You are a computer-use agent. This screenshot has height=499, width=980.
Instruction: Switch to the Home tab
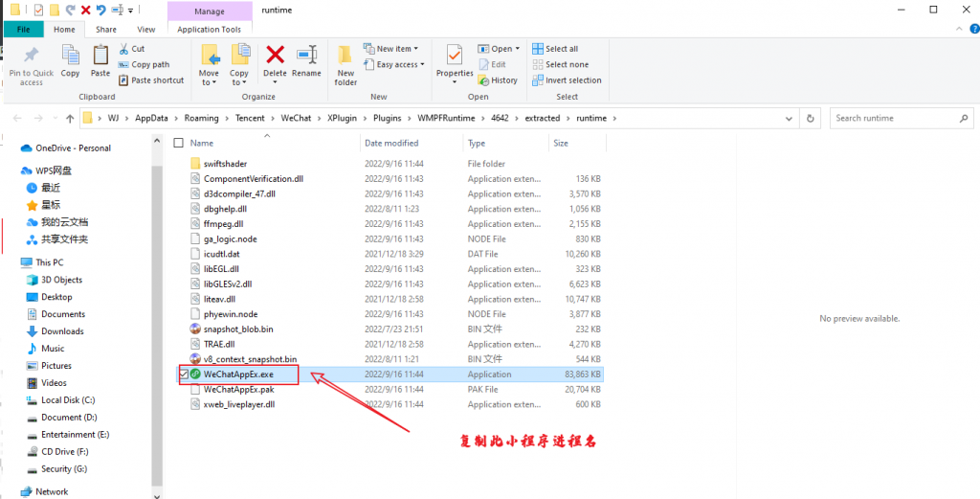pyautogui.click(x=64, y=29)
